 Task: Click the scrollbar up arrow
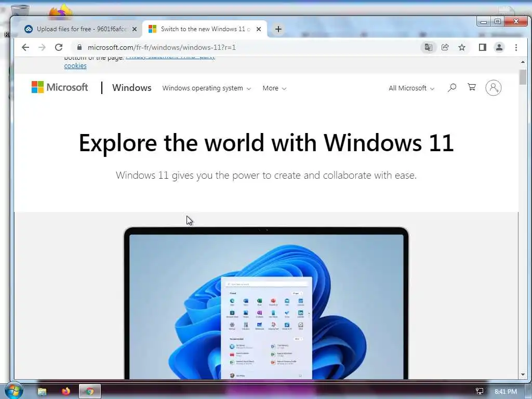point(523,62)
